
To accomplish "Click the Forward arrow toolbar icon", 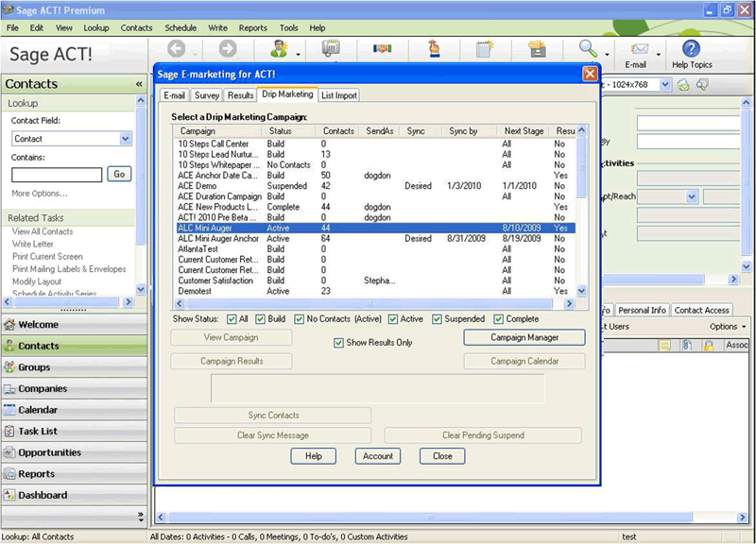I will click(x=228, y=49).
